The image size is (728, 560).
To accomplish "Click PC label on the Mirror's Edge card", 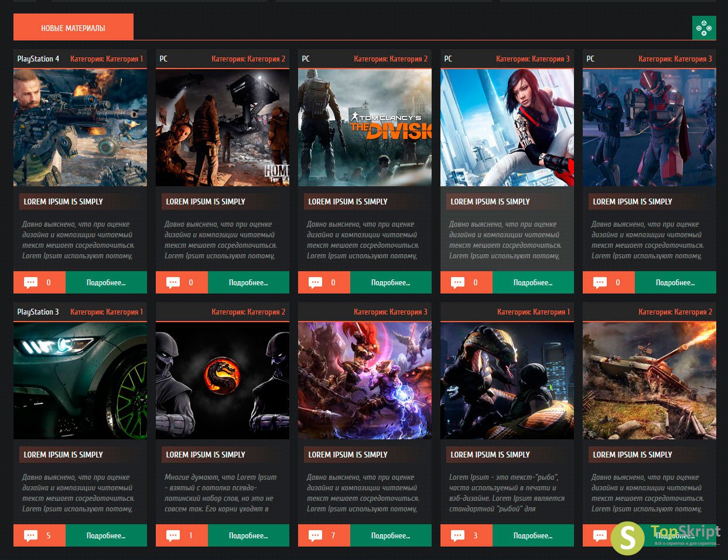I will pos(448,59).
